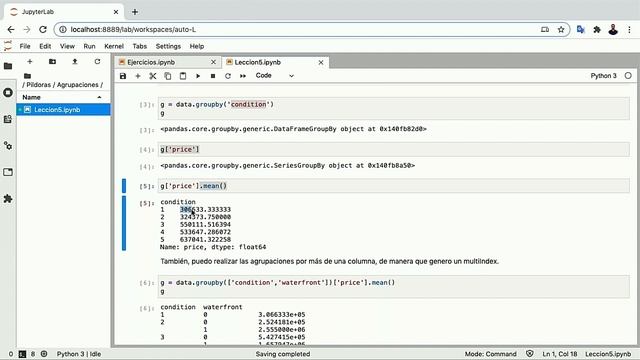The height and width of the screenshot is (360, 640).
Task: Bookmark this page with the star icon
Action: pos(561,29)
